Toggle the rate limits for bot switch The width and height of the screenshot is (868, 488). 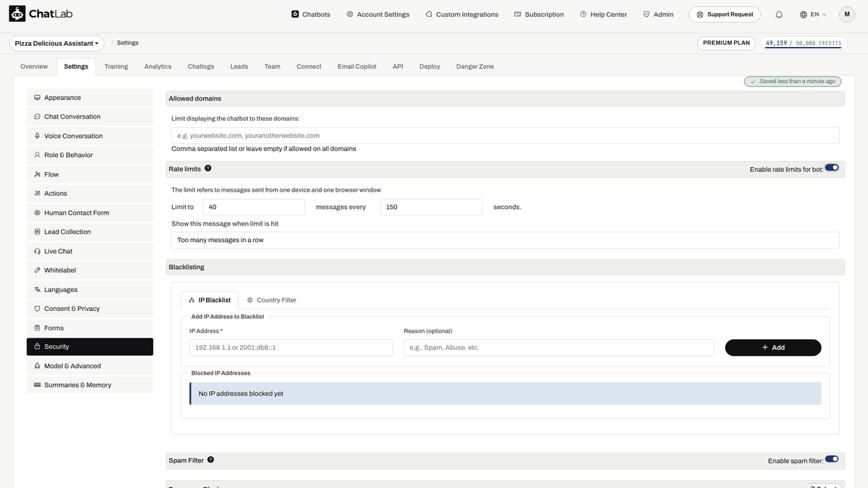832,168
